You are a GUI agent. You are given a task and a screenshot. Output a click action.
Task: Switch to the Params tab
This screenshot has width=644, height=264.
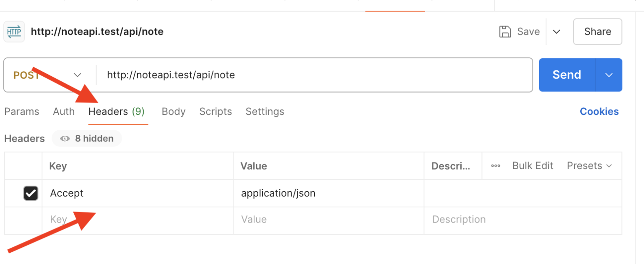pos(22,111)
